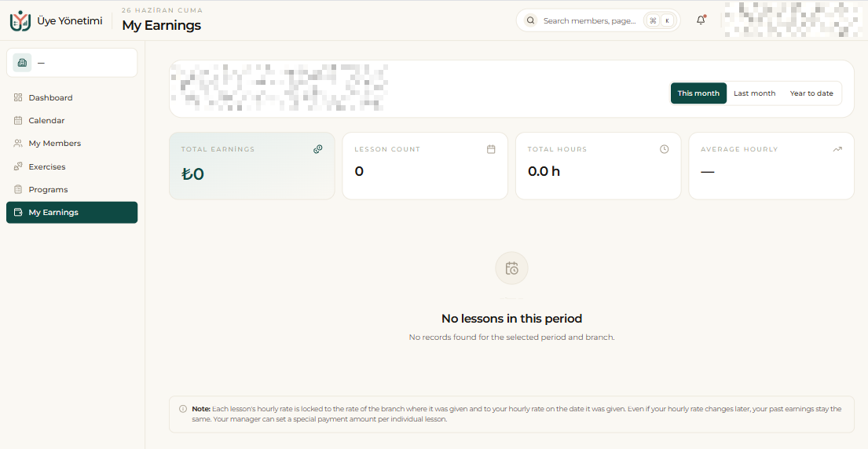Click the ₺0 earnings value

192,173
